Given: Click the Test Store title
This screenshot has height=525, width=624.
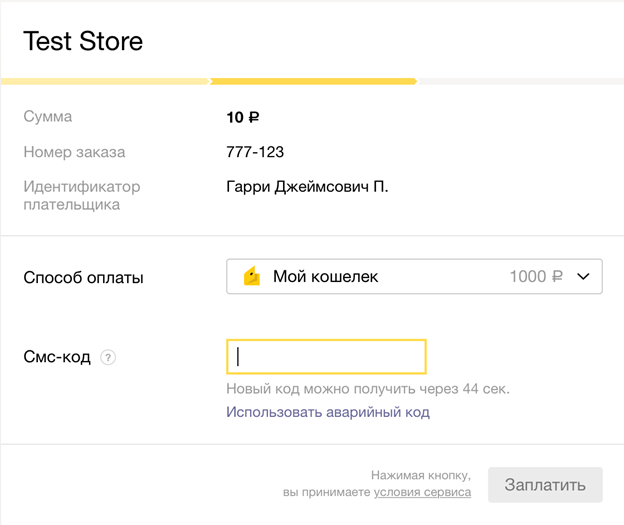Looking at the screenshot, I should tap(83, 41).
